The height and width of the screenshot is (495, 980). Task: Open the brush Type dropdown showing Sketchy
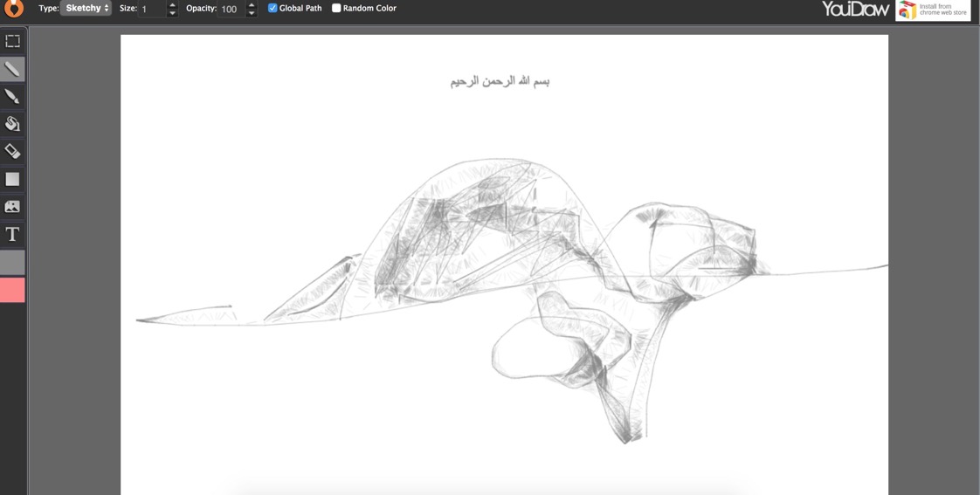pos(86,8)
